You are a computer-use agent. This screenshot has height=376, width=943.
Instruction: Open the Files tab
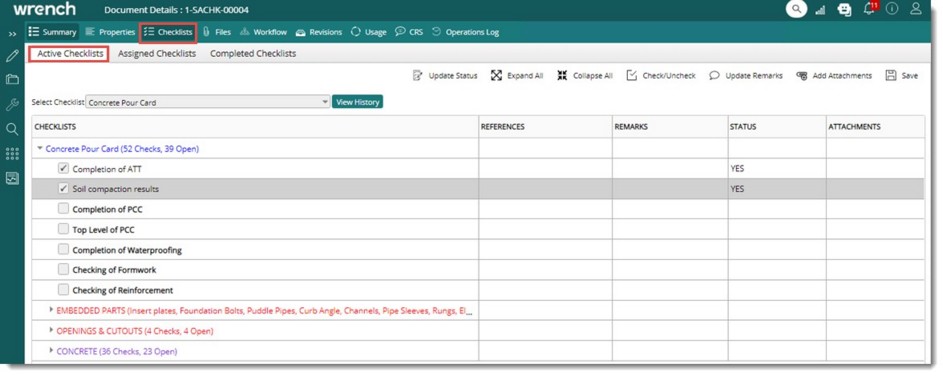click(x=217, y=32)
